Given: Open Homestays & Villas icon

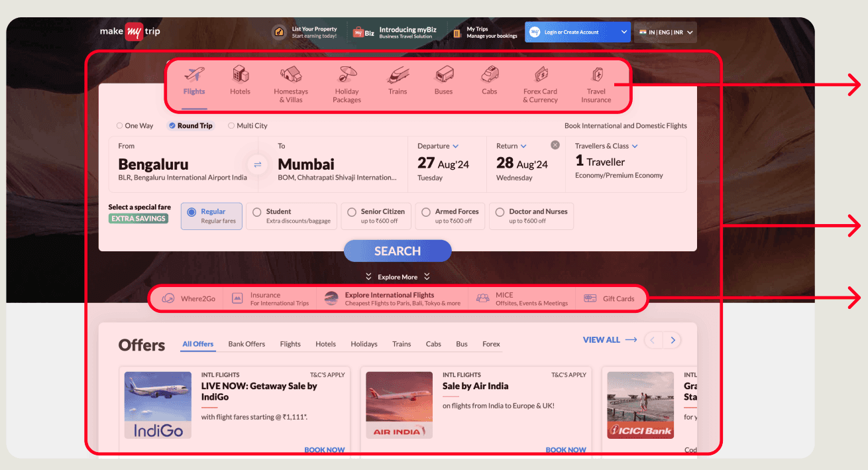Looking at the screenshot, I should tap(291, 74).
